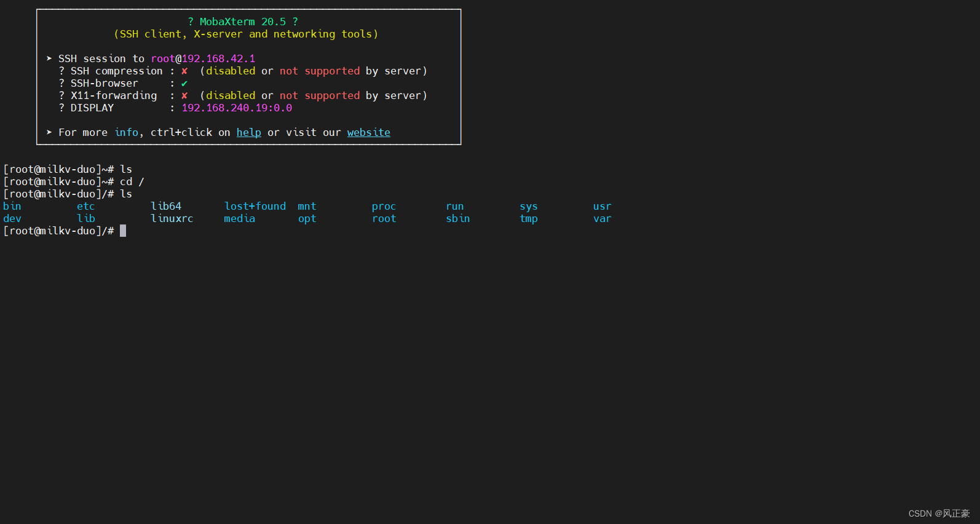The height and width of the screenshot is (524, 980).
Task: Click the MobaXterm 20.5 title text
Action: pyautogui.click(x=243, y=22)
